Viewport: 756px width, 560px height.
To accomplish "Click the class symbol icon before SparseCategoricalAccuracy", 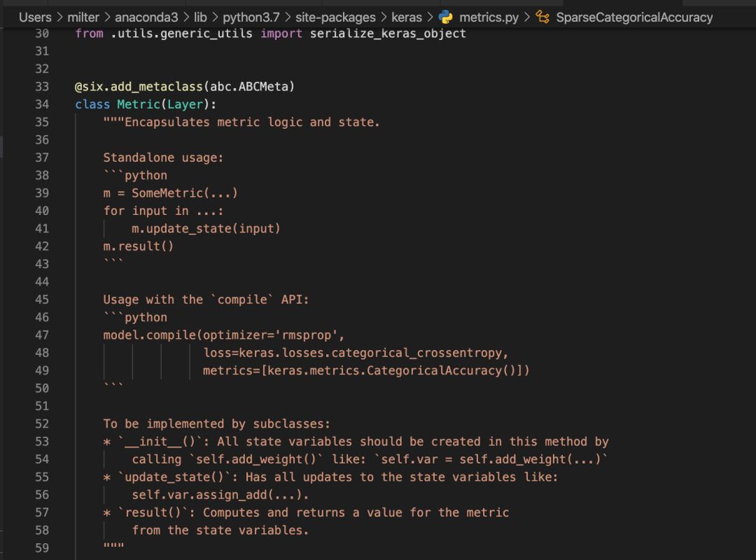I will pos(542,17).
